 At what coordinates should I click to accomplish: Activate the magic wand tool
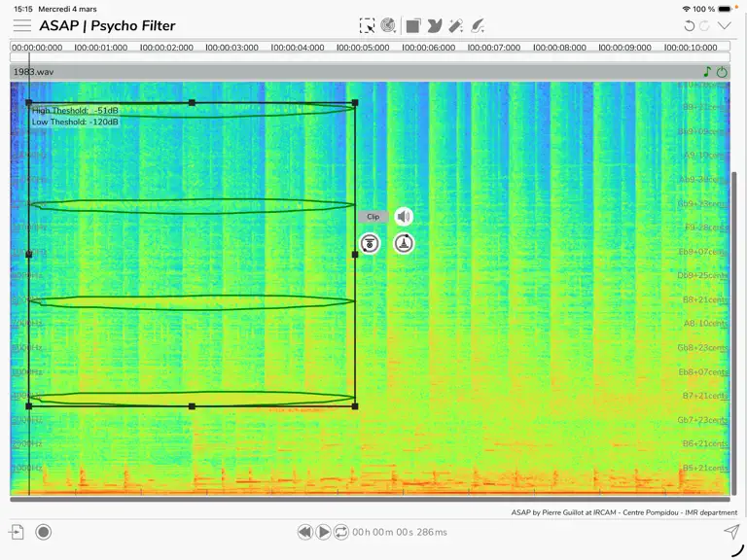(x=455, y=25)
